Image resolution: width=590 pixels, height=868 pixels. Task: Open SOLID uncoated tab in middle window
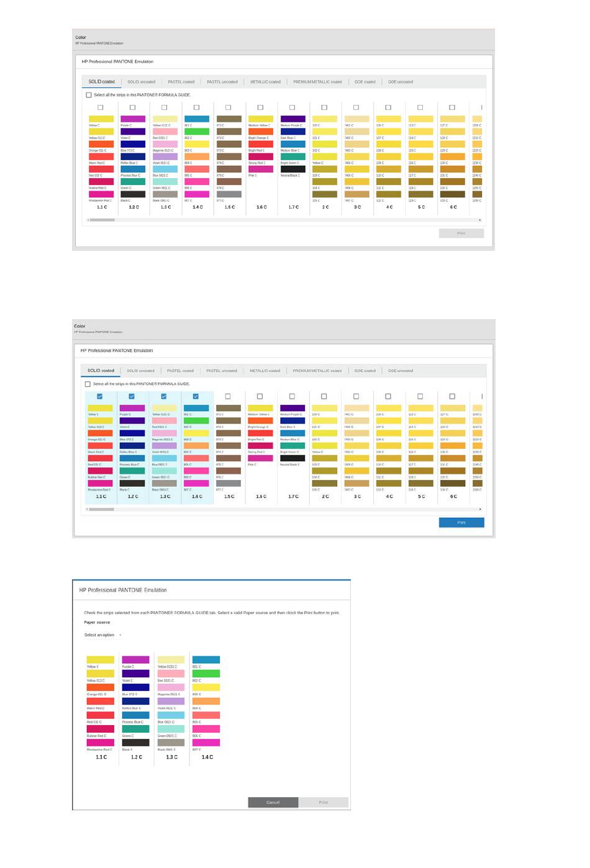tap(141, 371)
